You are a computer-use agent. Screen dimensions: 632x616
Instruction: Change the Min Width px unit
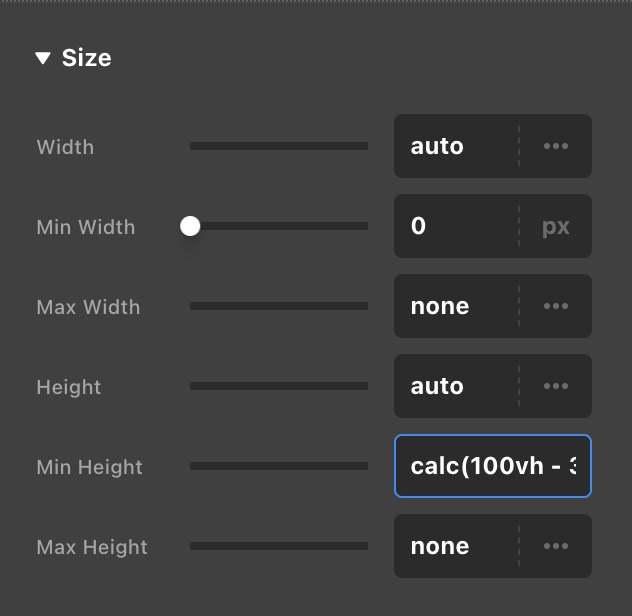click(x=556, y=226)
